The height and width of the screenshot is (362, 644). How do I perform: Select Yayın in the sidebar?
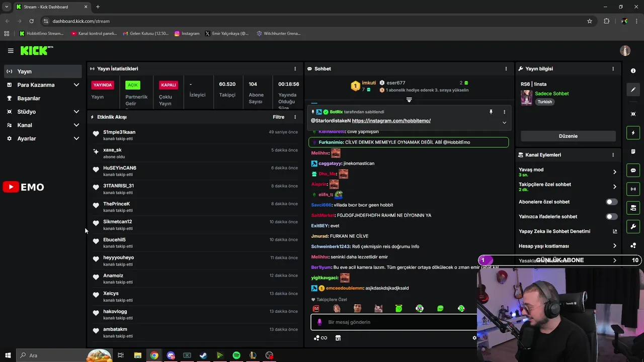(43, 71)
